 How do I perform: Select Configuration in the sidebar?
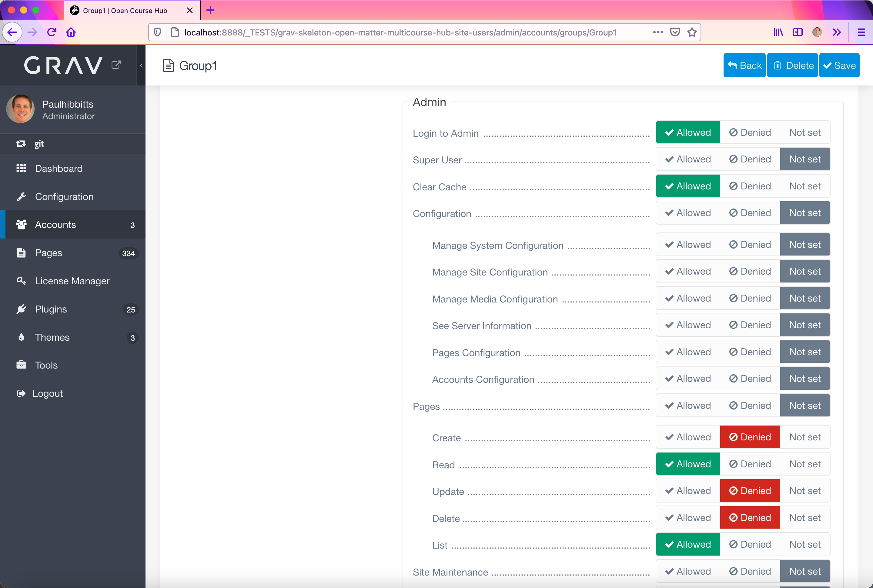coord(64,196)
